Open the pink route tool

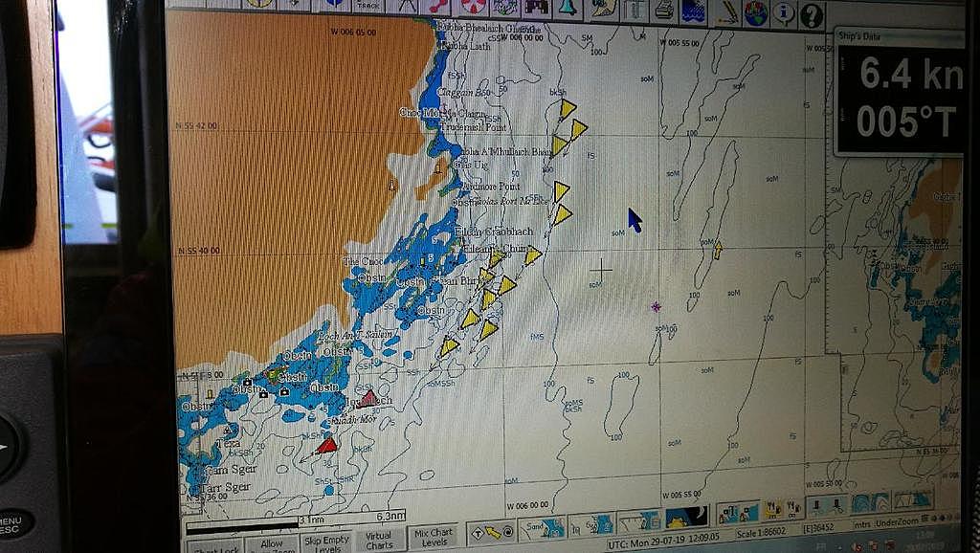coord(440,6)
